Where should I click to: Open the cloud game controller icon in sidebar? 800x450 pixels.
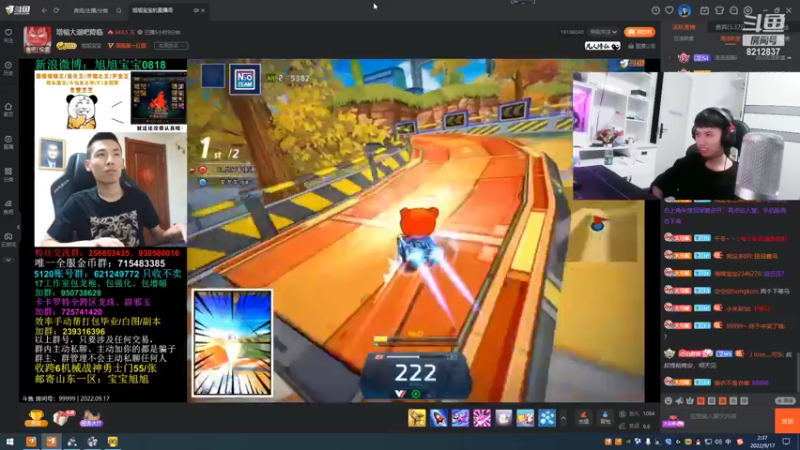[x=8, y=239]
